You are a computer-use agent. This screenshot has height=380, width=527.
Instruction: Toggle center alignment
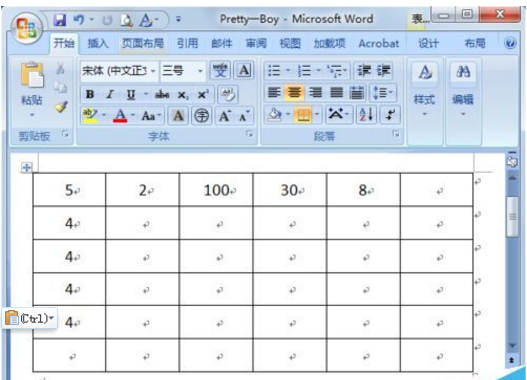[294, 92]
